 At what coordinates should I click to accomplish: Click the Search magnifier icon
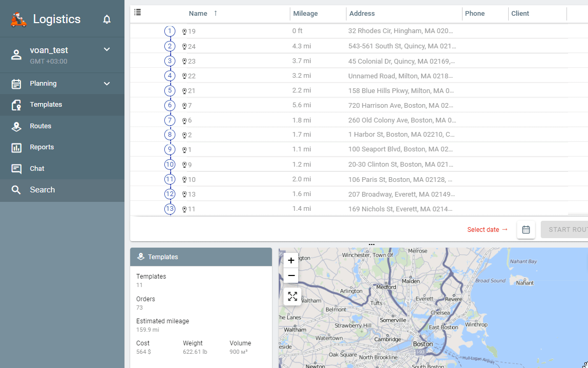pos(16,190)
